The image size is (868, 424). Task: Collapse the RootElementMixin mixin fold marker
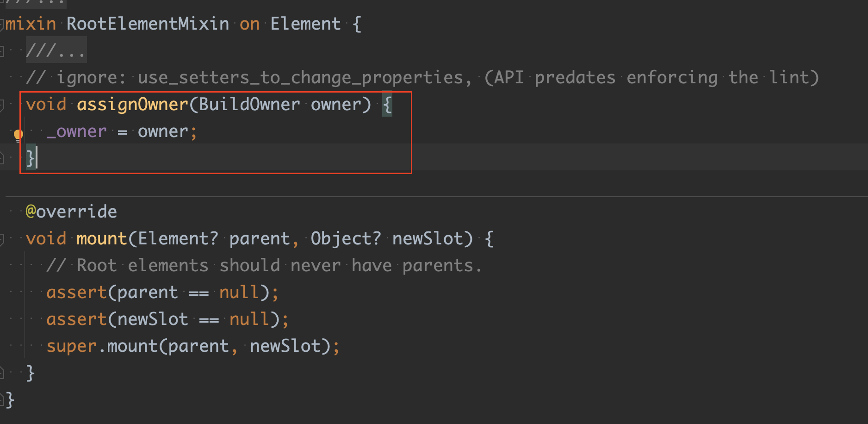click(2, 24)
